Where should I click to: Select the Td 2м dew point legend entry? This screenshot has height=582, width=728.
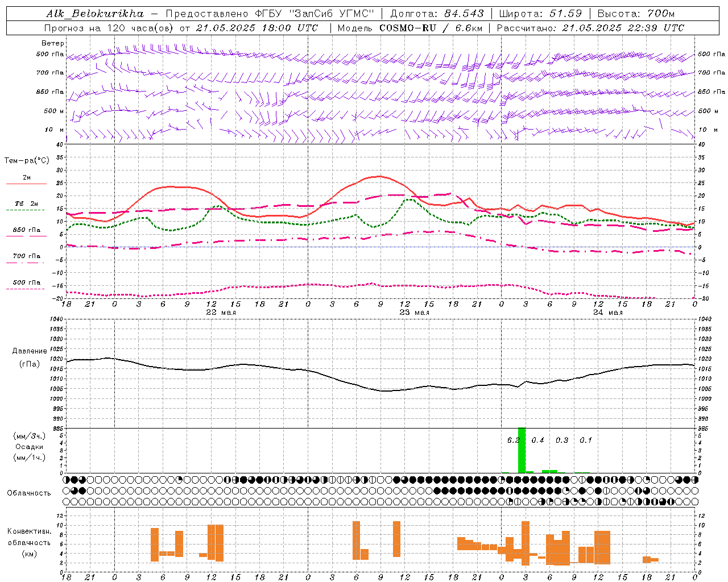[x=26, y=203]
